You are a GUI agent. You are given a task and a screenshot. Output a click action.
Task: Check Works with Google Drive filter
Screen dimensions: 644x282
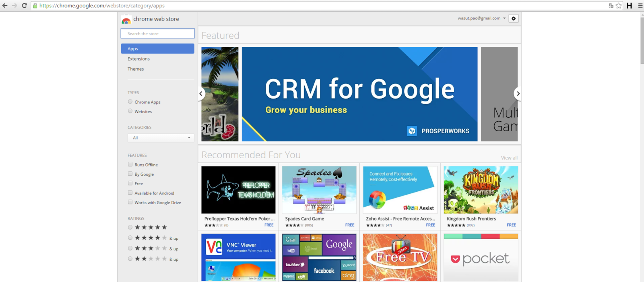pos(130,202)
